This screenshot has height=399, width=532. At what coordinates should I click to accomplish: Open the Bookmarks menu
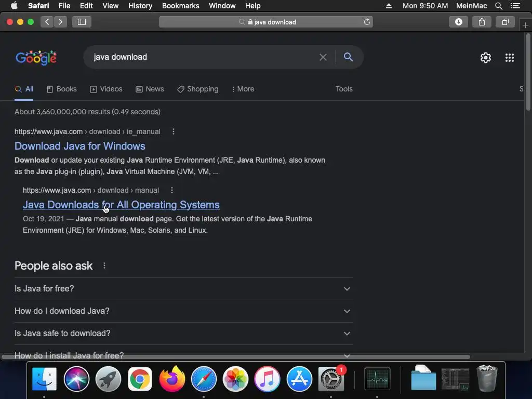pyautogui.click(x=180, y=6)
